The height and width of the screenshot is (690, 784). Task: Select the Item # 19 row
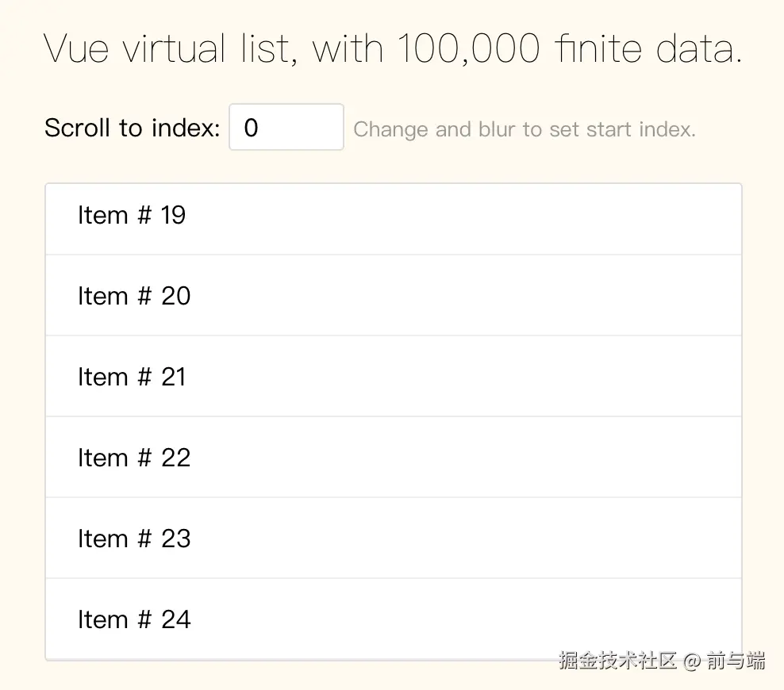394,216
